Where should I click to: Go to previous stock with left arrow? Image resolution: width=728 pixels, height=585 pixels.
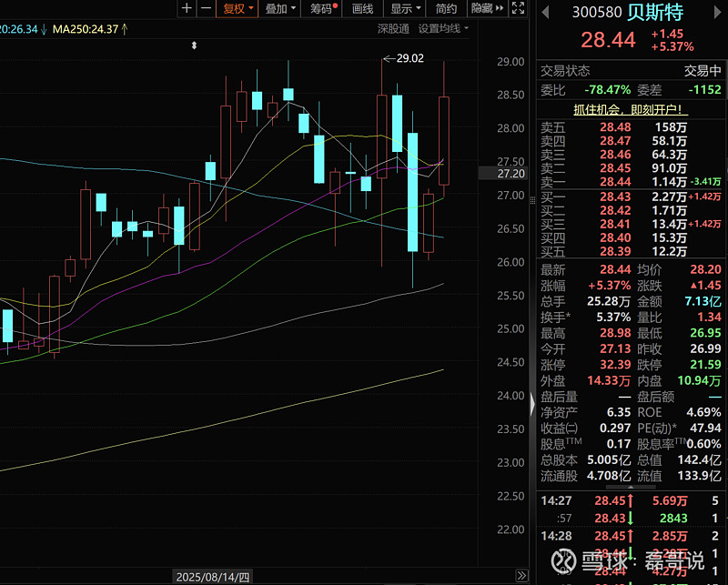click(546, 13)
